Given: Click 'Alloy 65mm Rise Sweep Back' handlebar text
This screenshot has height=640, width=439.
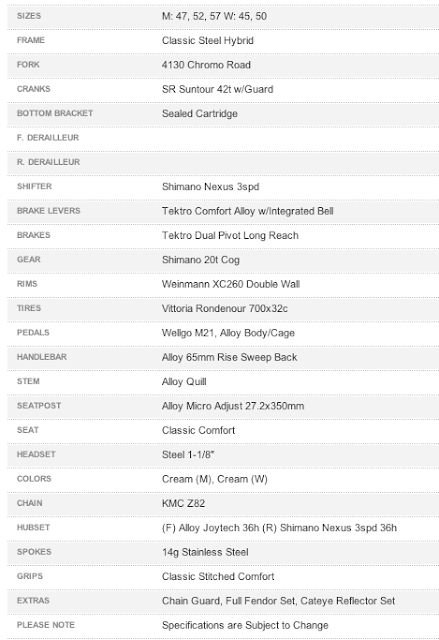Looking at the screenshot, I should (229, 357).
